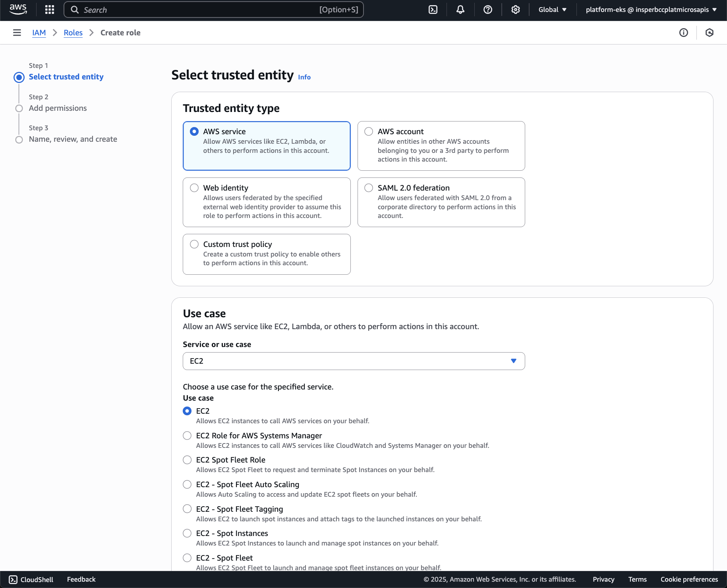Click into the top Search field
The width and height of the screenshot is (727, 588).
[x=199, y=10]
